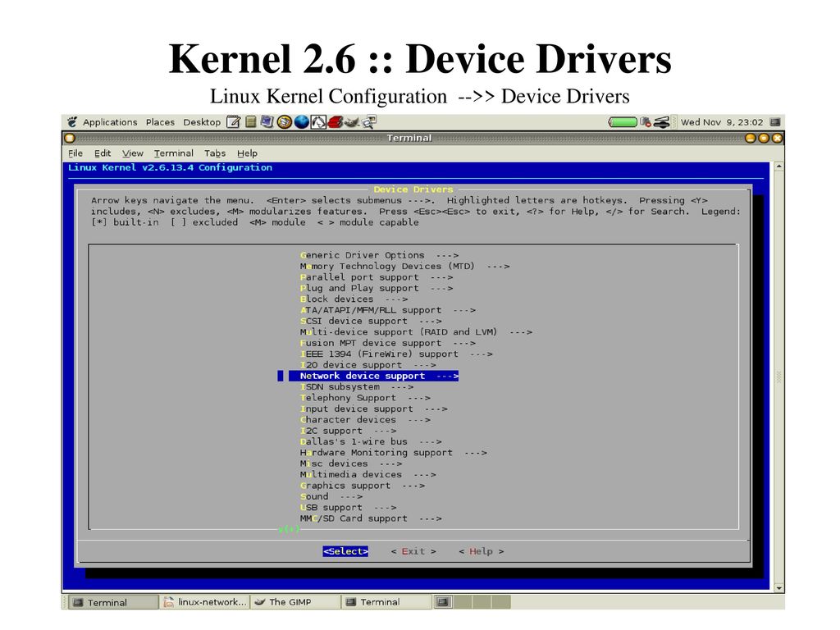Click the Help button at dialog bottom
This screenshot has height=630, width=840.
pos(481,551)
